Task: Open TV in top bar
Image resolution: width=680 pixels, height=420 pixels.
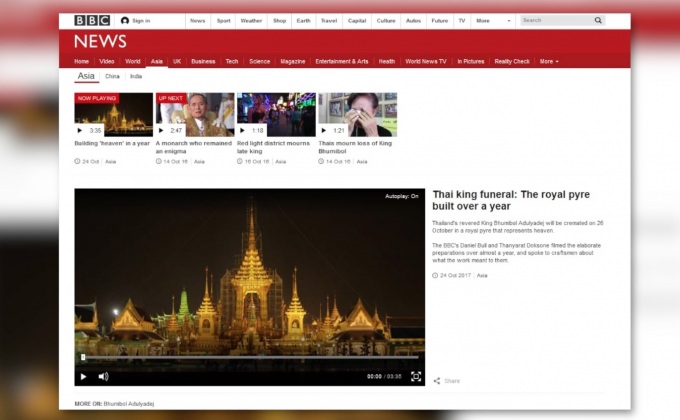Action: 462,20
